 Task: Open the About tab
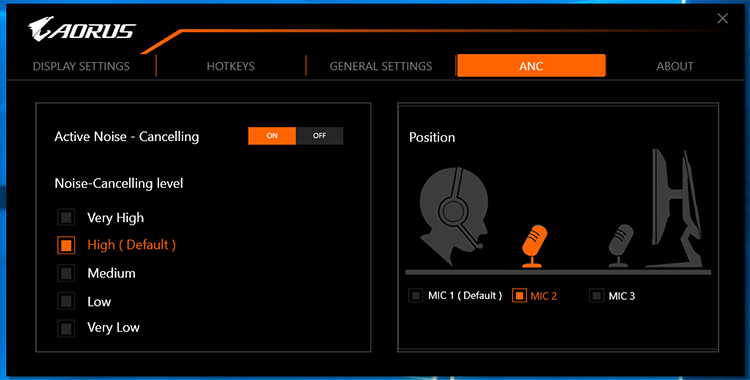[675, 66]
